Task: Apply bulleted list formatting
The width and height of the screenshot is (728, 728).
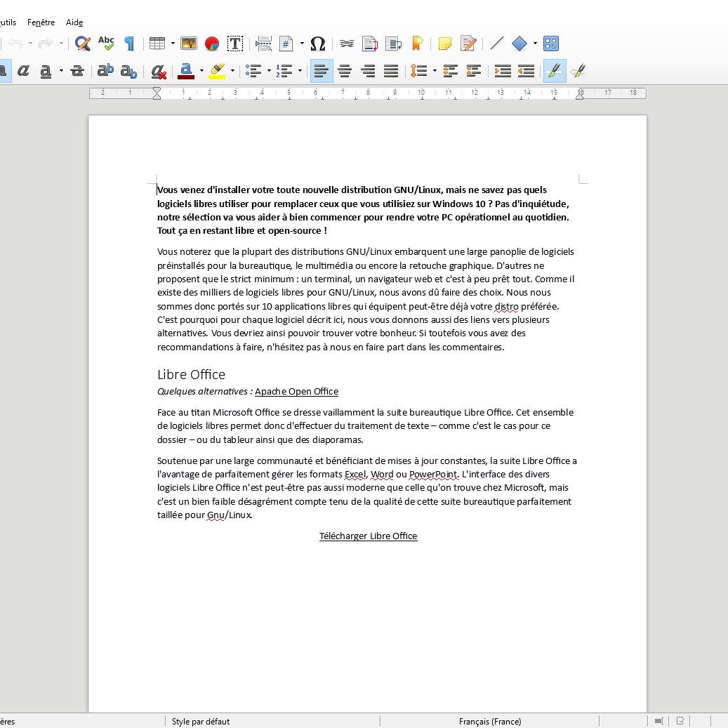Action: pyautogui.click(x=253, y=71)
